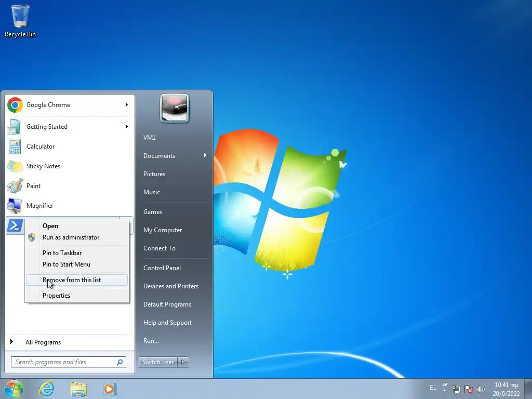Open the Games link

click(153, 212)
